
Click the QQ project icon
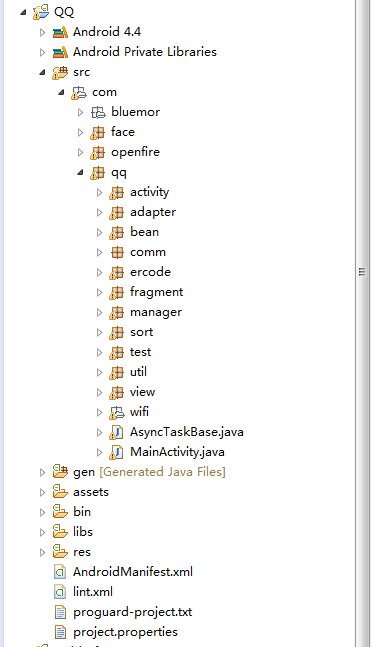pos(41,12)
